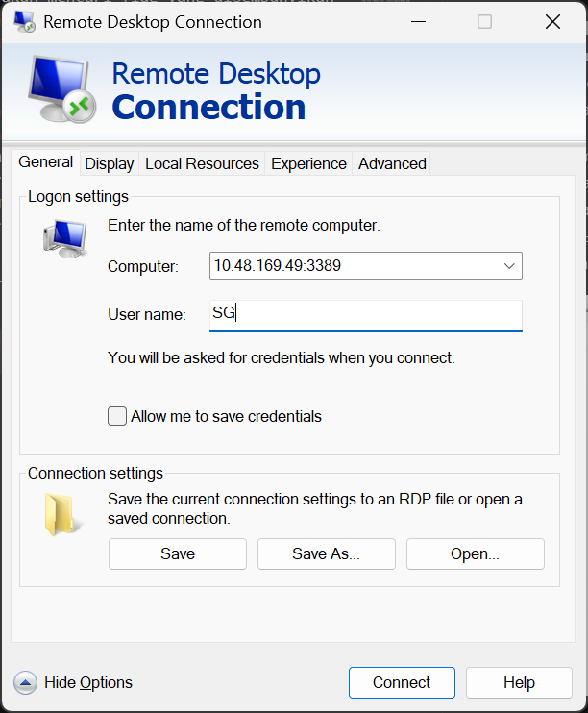Click the large Remote Desktop banner monitor icon
This screenshot has height=713, width=588.
[62, 89]
